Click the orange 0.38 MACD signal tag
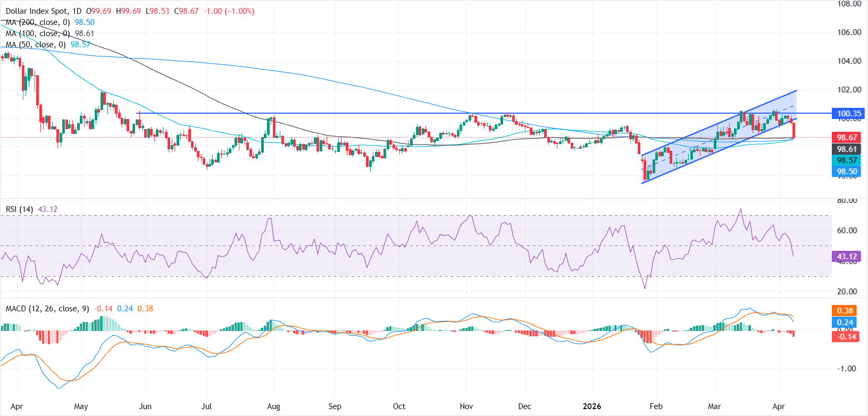The width and height of the screenshot is (868, 416). [845, 311]
